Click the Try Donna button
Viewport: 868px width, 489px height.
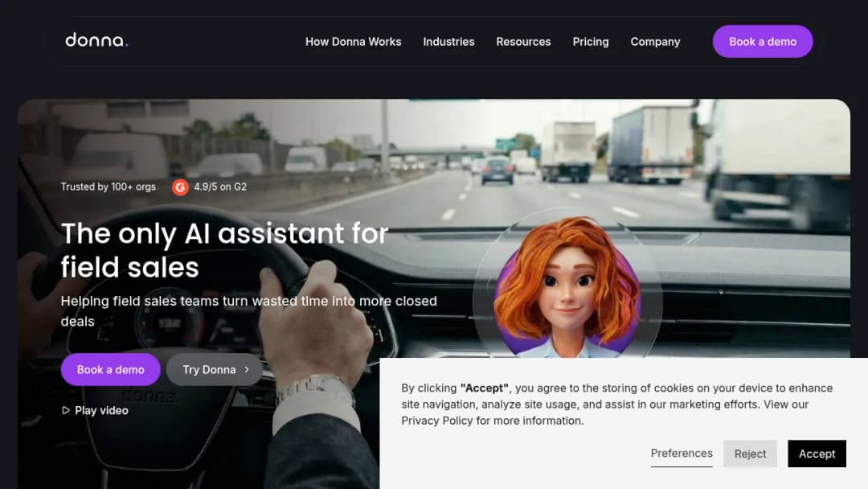[215, 369]
